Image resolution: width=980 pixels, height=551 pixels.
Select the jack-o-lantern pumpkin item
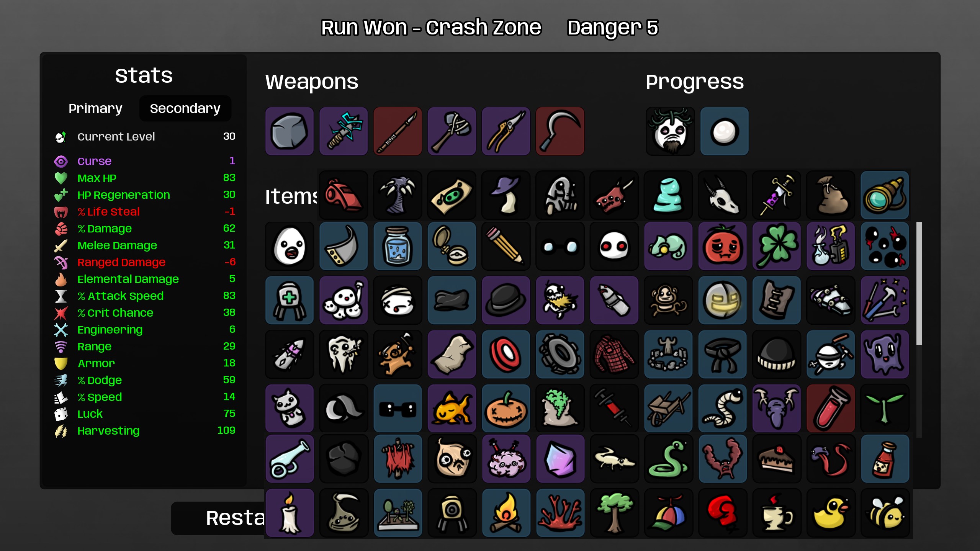click(506, 409)
